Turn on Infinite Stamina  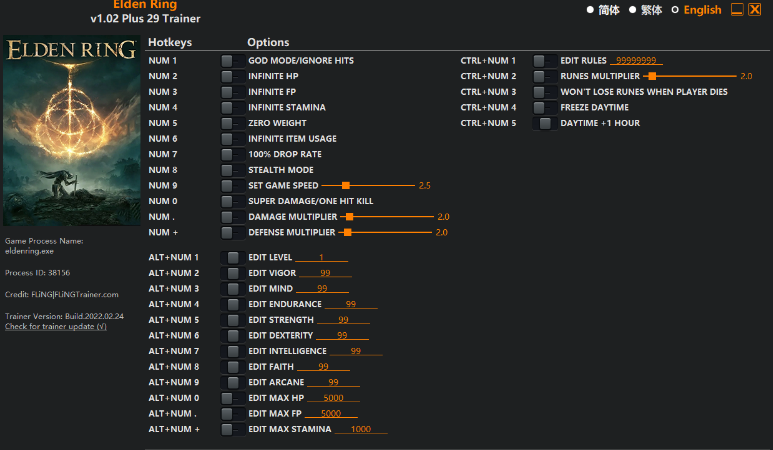233,107
